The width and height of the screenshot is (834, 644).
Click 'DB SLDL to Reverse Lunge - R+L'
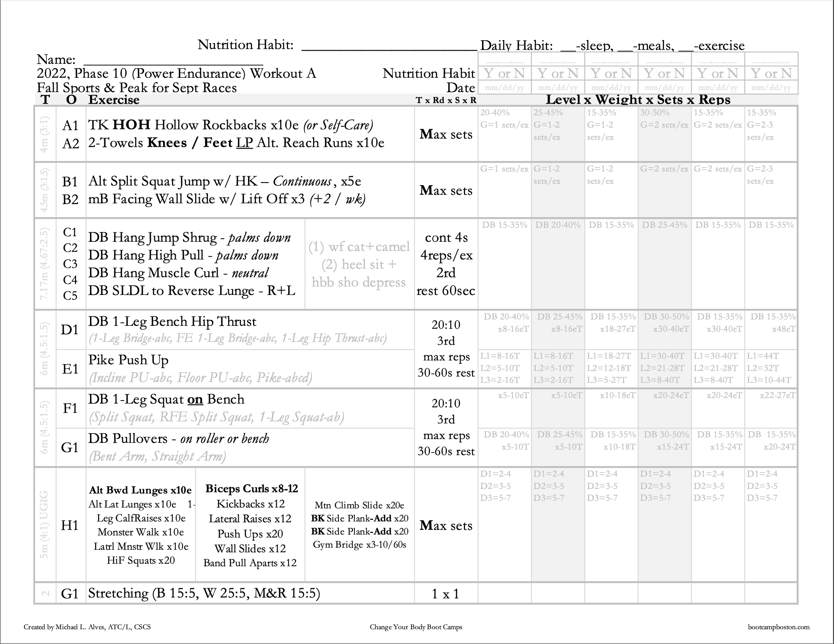click(x=192, y=291)
